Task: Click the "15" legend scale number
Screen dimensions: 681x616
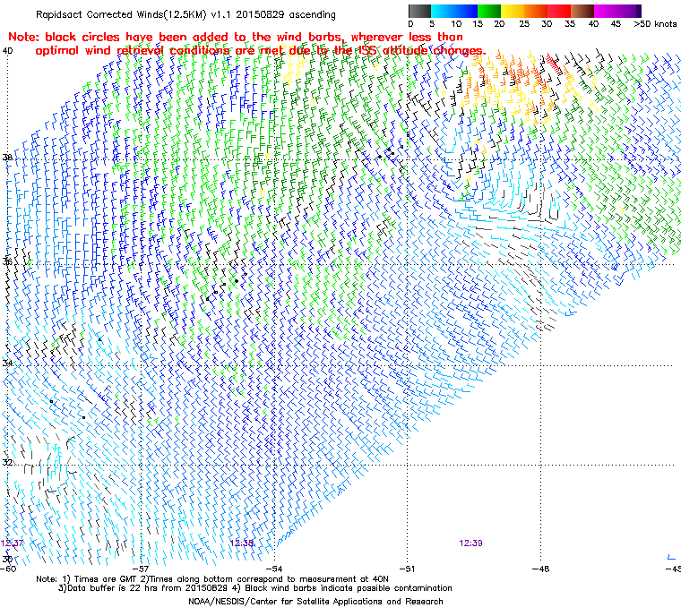Action: (x=478, y=24)
